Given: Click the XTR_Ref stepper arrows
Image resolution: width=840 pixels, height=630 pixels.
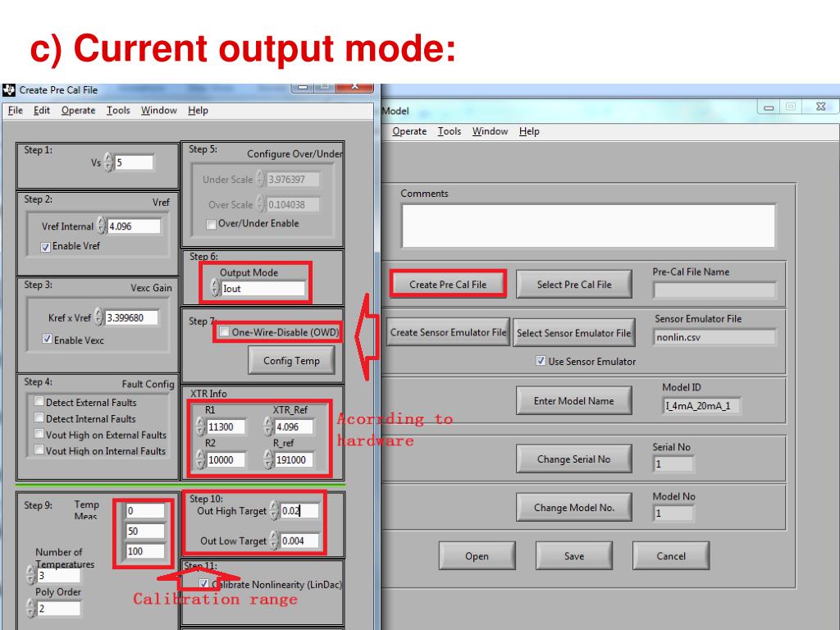Looking at the screenshot, I should click(269, 427).
